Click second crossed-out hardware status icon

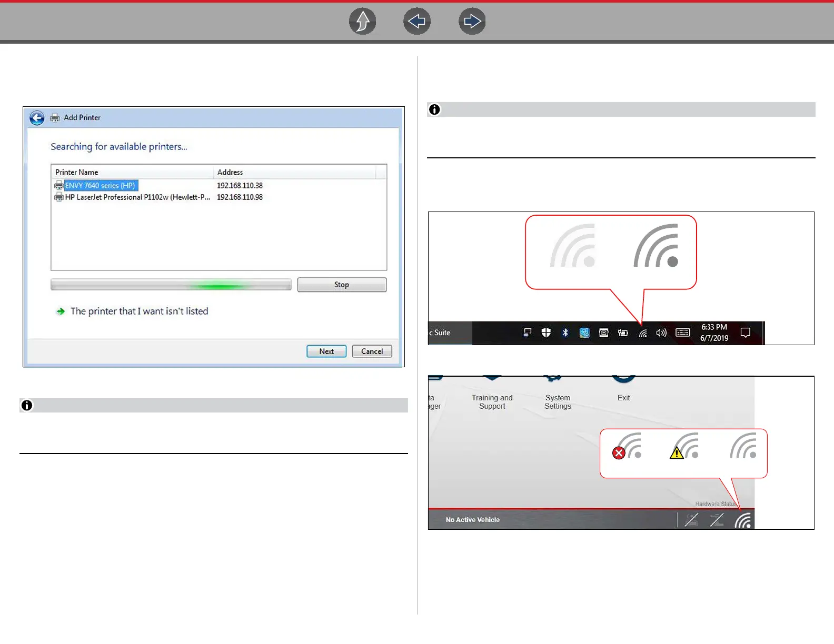[x=717, y=520]
